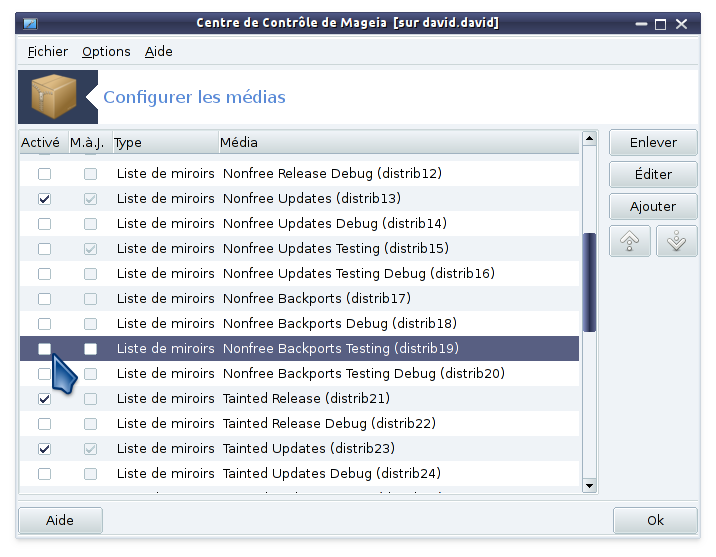Open the window menu icon in title bar
This screenshot has width=716, height=557.
pyautogui.click(x=31, y=23)
